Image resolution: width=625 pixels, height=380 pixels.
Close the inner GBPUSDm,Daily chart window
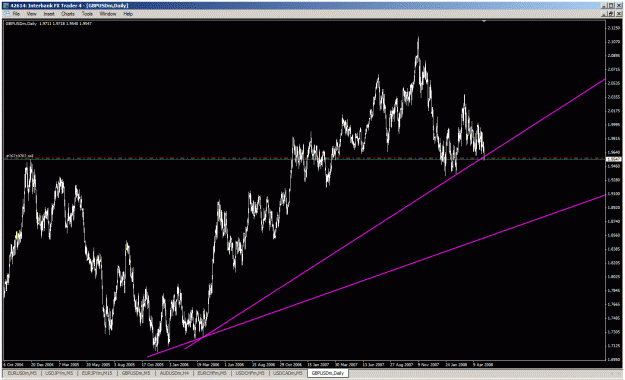618,14
